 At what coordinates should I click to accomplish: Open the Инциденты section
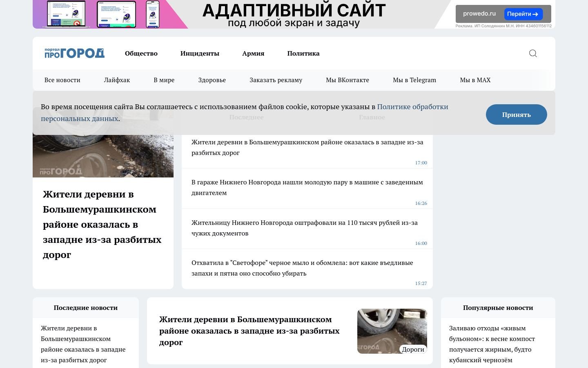coord(200,53)
